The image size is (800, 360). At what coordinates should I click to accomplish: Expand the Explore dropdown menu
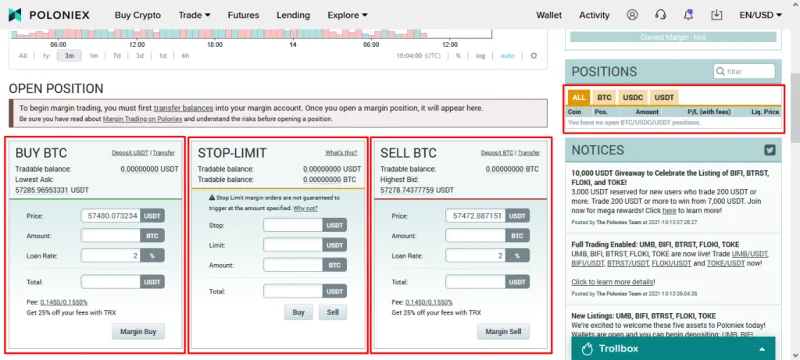[347, 15]
